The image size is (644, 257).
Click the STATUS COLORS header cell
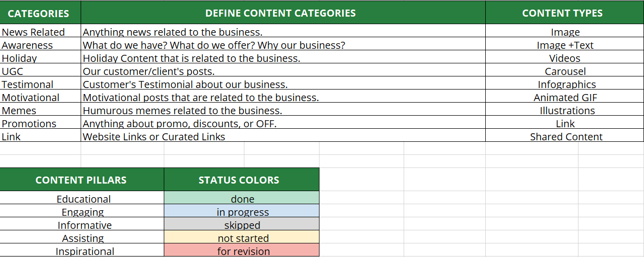(x=239, y=180)
